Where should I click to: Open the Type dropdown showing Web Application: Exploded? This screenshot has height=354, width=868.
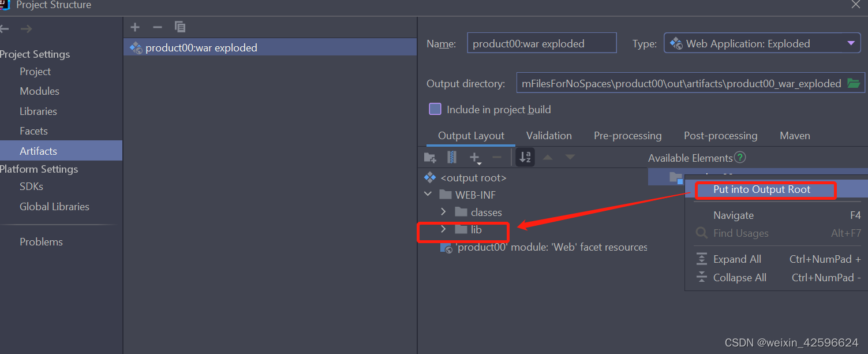pyautogui.click(x=851, y=42)
